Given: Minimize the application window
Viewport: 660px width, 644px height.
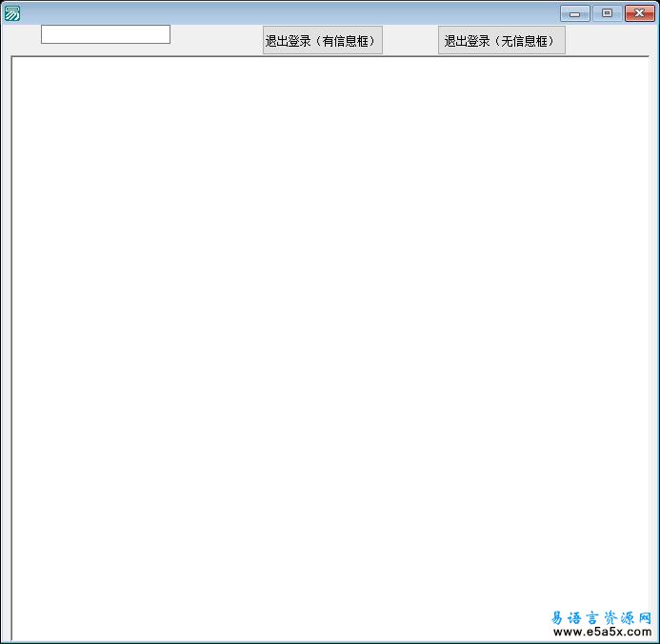Looking at the screenshot, I should pyautogui.click(x=574, y=13).
